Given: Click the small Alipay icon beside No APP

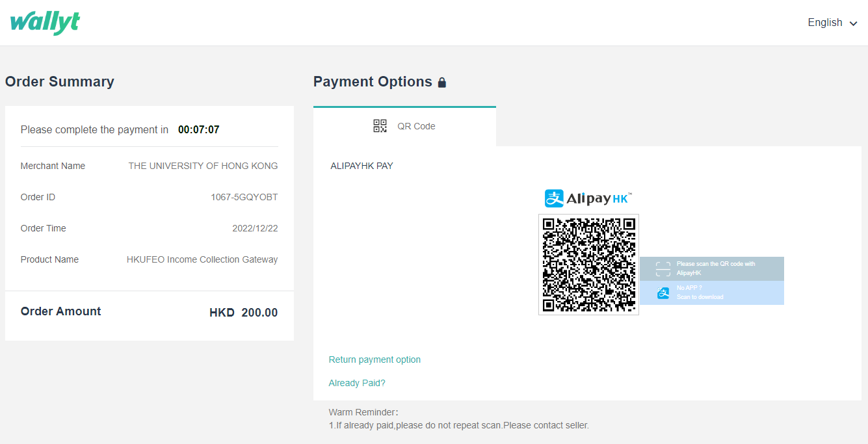Looking at the screenshot, I should pyautogui.click(x=663, y=293).
